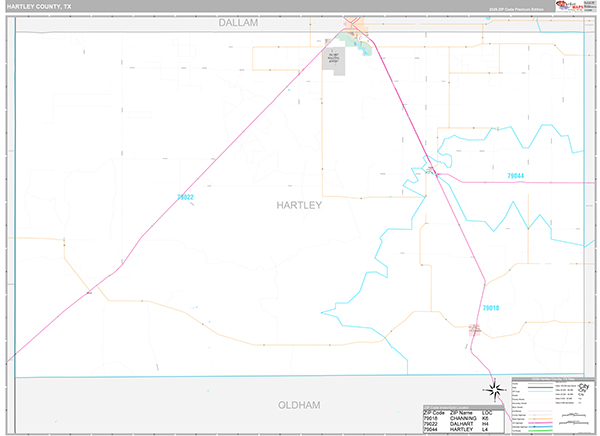Select the HARTLEY row in ZIP table
This screenshot has width=600, height=436.
[x=467, y=429]
